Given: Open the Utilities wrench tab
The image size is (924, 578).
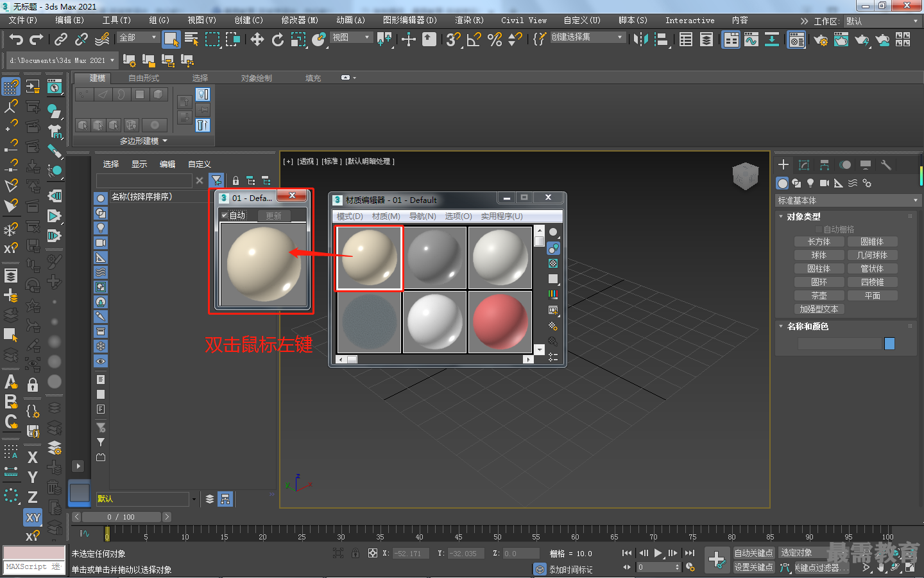Looking at the screenshot, I should coord(886,165).
